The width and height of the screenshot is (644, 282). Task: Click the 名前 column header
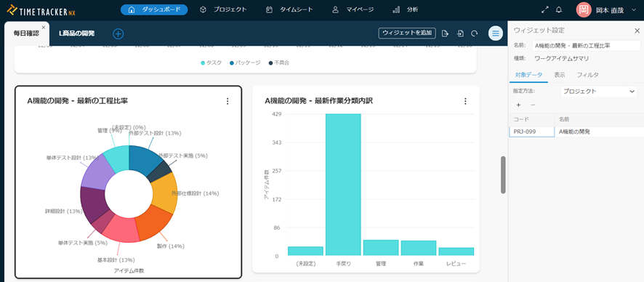(599, 119)
